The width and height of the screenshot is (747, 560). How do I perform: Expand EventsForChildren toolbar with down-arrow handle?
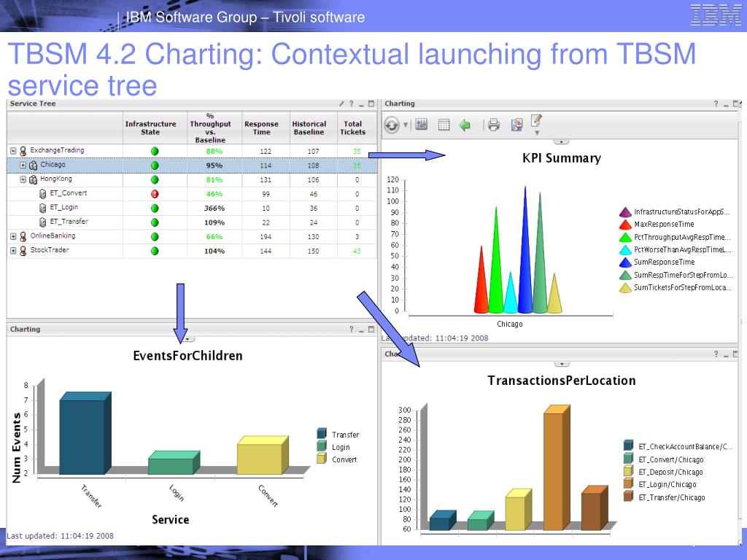(x=187, y=339)
